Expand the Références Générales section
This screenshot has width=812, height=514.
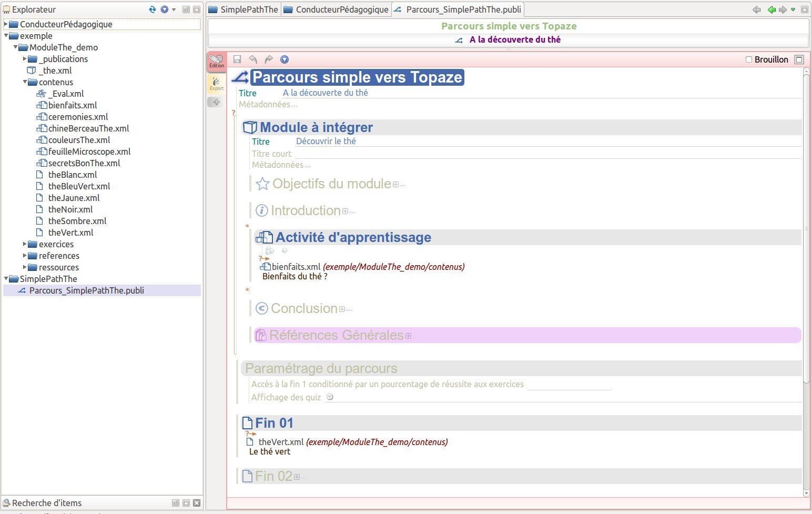pyautogui.click(x=408, y=336)
